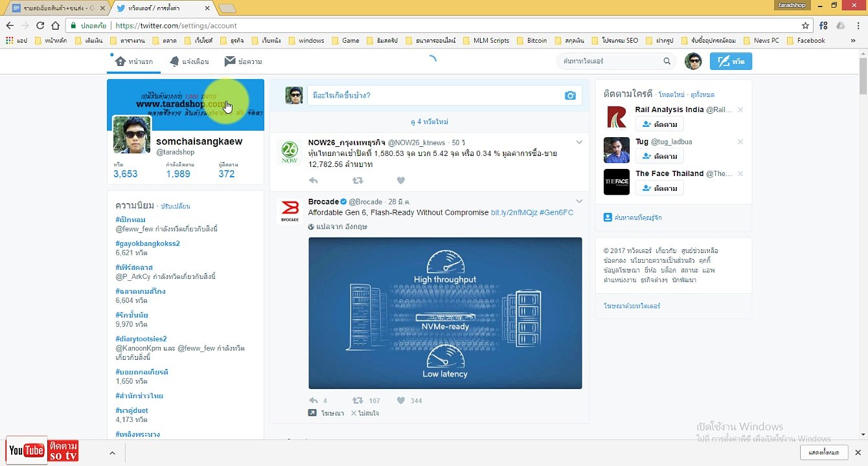
Task: Open Bitcoin bookmark folder
Action: (x=532, y=40)
